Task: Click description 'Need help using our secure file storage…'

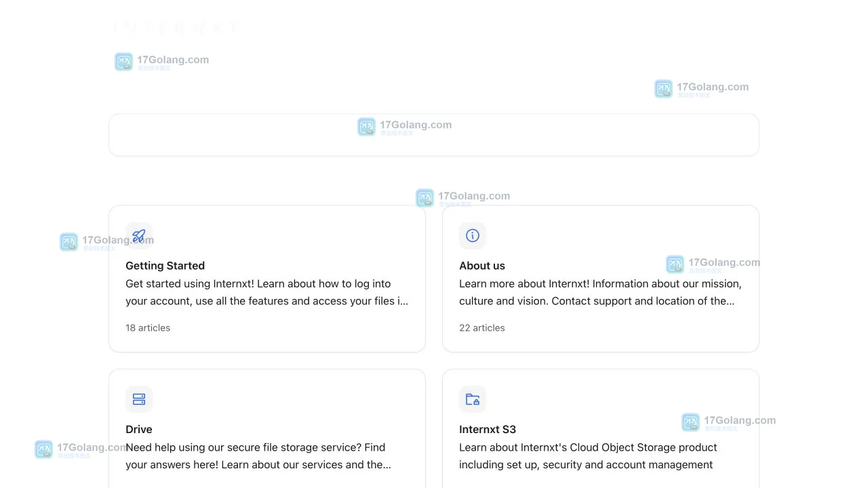Action: 258,456
